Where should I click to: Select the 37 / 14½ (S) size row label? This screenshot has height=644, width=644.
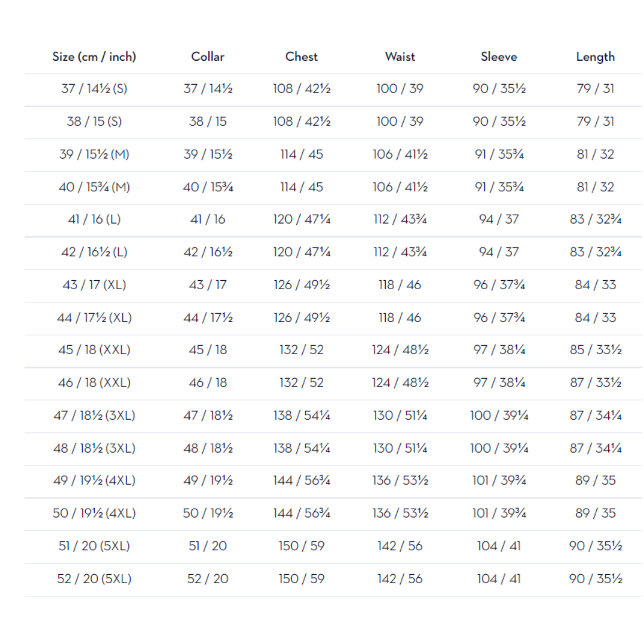coord(94,89)
